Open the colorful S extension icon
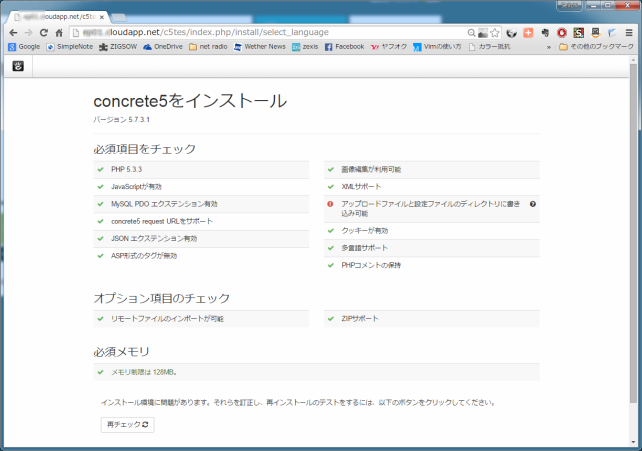Image resolution: width=642 pixels, height=451 pixels. pos(579,33)
